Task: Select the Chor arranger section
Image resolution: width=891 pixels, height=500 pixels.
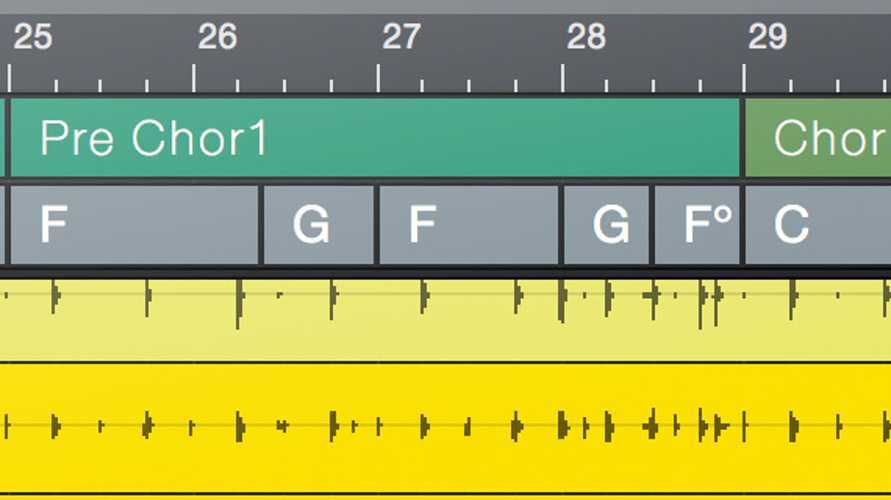Action: click(818, 138)
